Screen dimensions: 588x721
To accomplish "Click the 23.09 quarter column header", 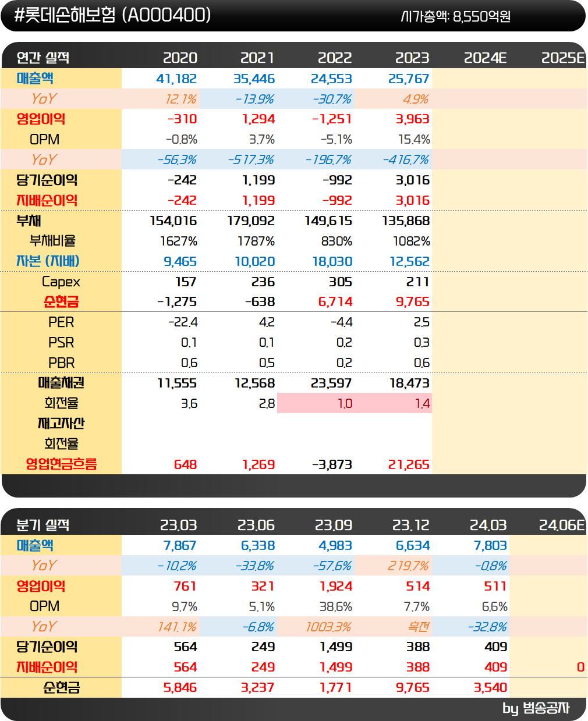I will [x=334, y=525].
